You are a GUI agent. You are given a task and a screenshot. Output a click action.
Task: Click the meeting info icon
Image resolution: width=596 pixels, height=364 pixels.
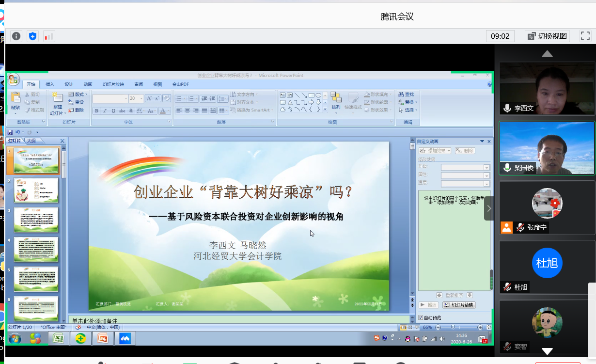[x=16, y=36]
